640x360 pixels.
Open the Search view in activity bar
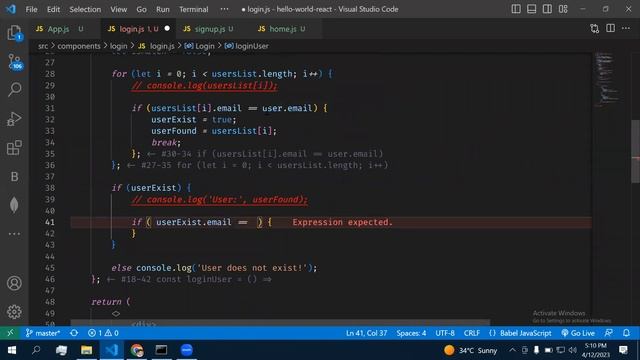point(14,89)
